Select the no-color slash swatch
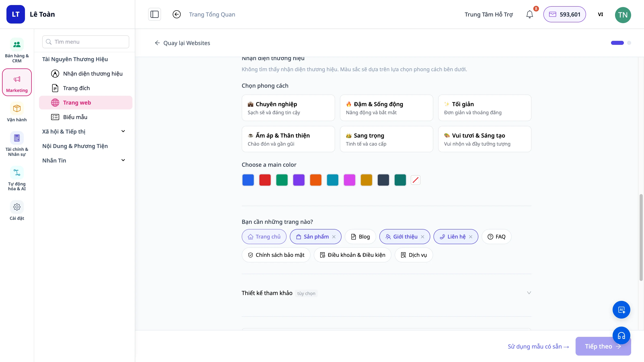The image size is (644, 362). click(x=416, y=180)
